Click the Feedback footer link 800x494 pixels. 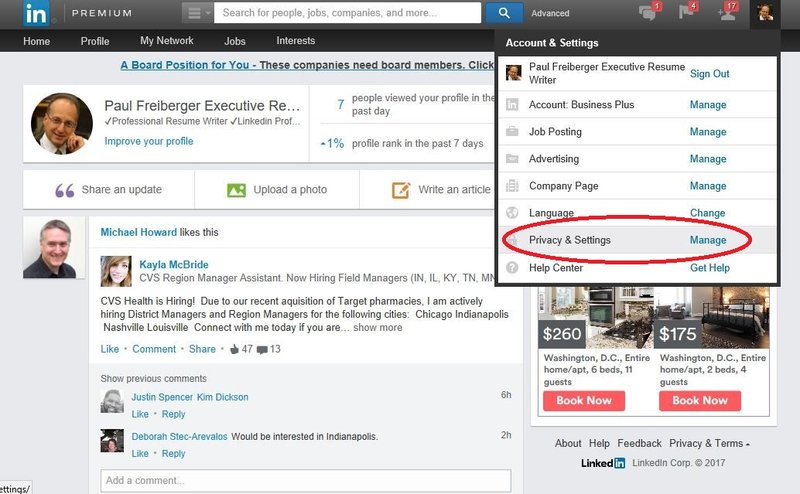click(639, 443)
